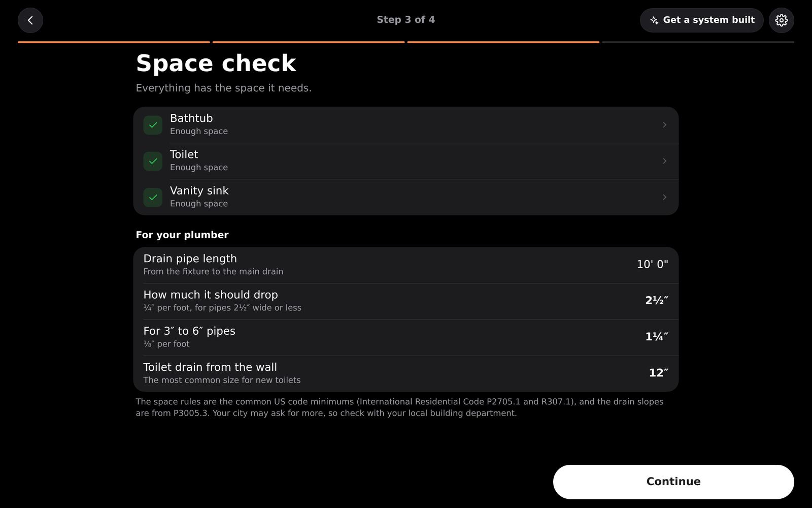
Task: Click The most common size for new toilets text
Action: pos(222,380)
